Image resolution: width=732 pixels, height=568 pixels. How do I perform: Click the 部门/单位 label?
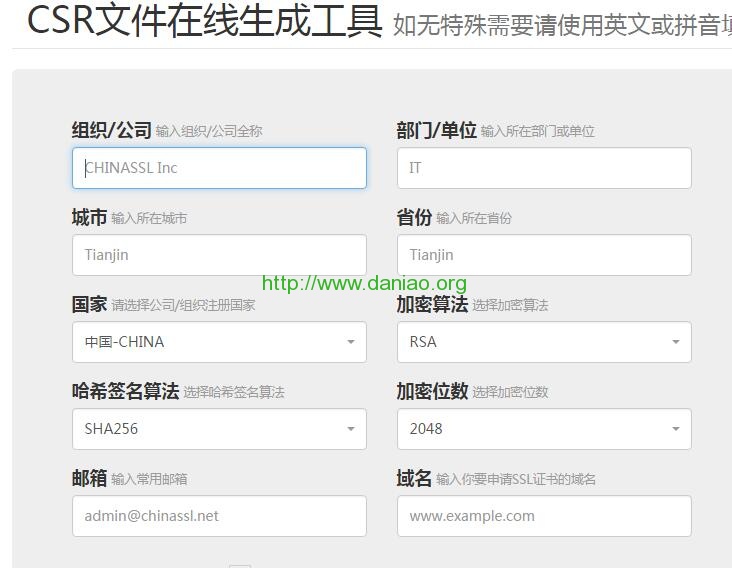436,130
